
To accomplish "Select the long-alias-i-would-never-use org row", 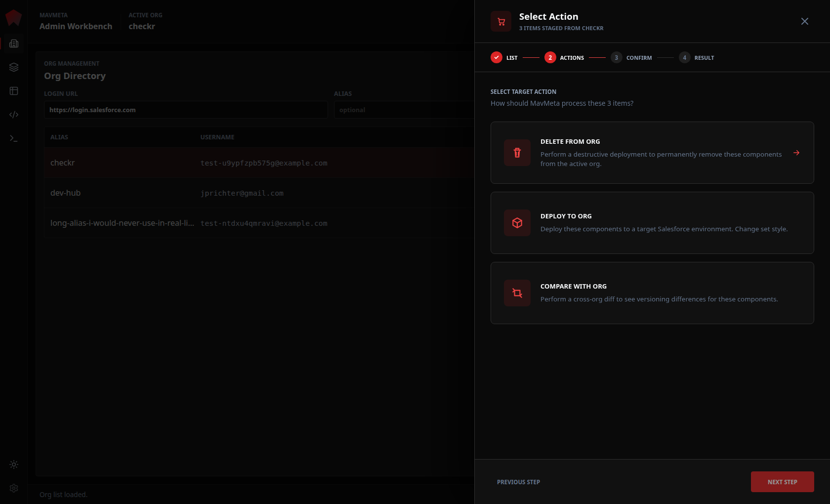I will [x=259, y=223].
